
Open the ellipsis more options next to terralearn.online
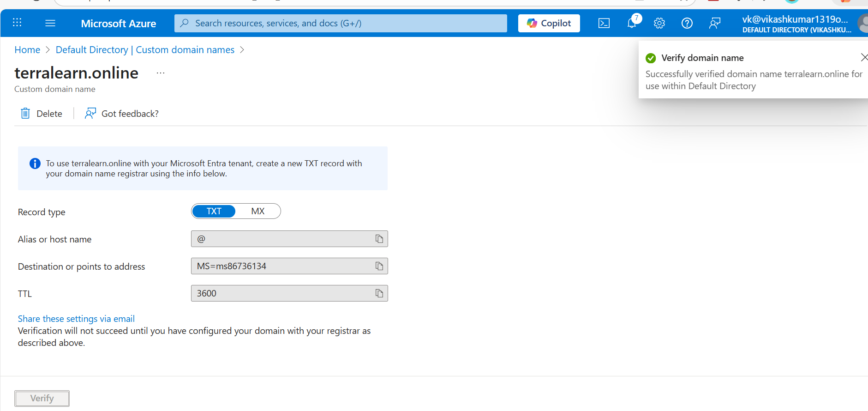(160, 73)
